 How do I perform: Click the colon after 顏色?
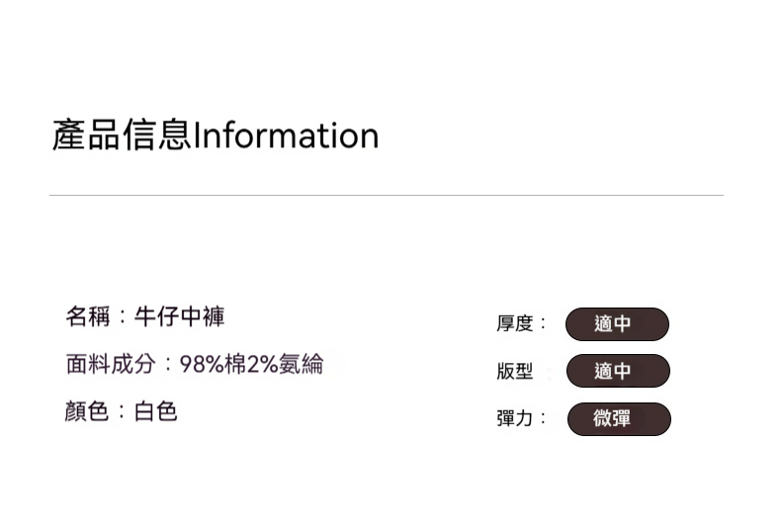click(123, 412)
